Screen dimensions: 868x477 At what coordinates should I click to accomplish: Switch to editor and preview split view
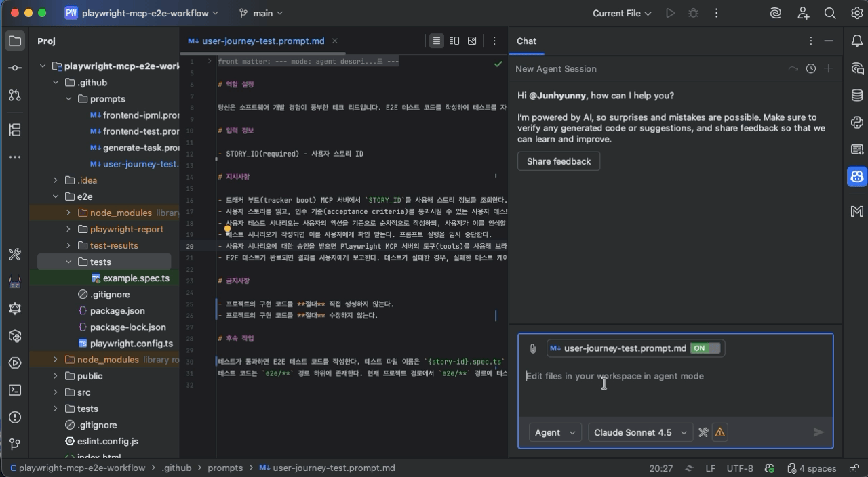(x=454, y=41)
